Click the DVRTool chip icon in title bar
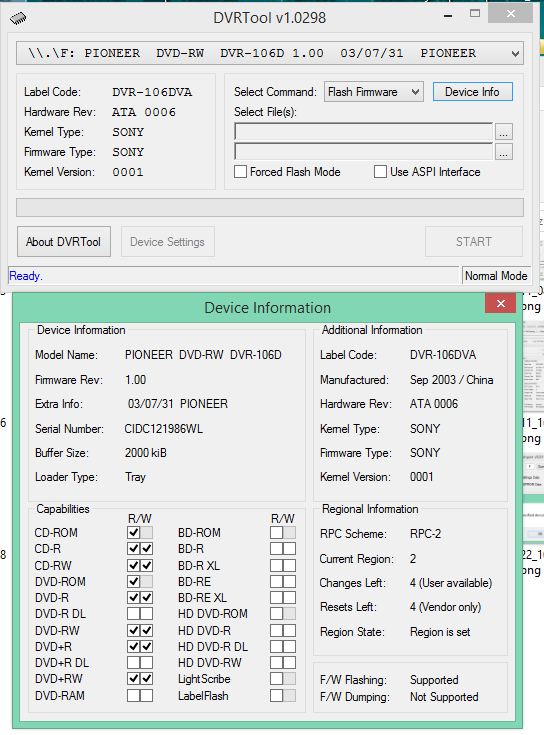This screenshot has height=735, width=544. coord(18,18)
